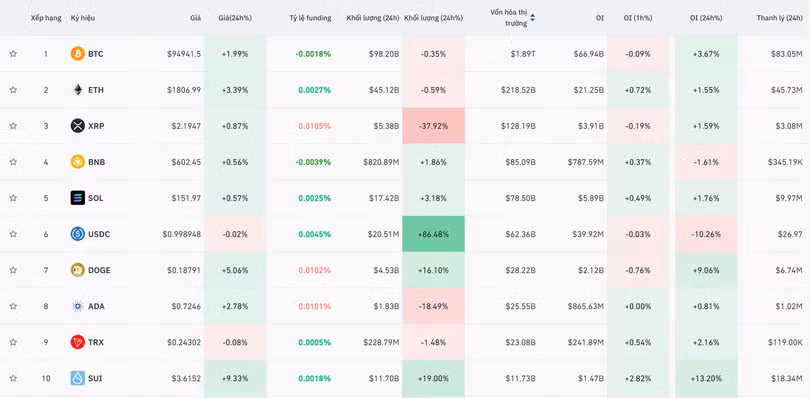Sort by Khối lượng (24h%) column header
Image resolution: width=810 pixels, height=398 pixels.
tap(433, 18)
